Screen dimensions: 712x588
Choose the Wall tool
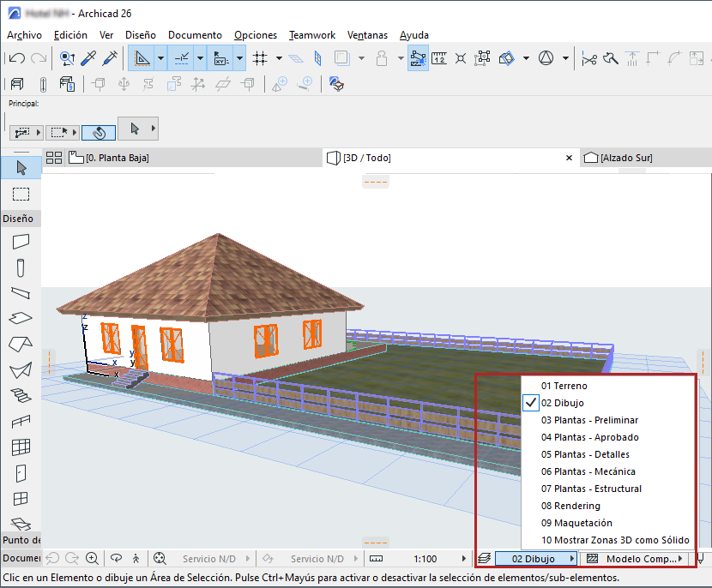pyautogui.click(x=21, y=242)
